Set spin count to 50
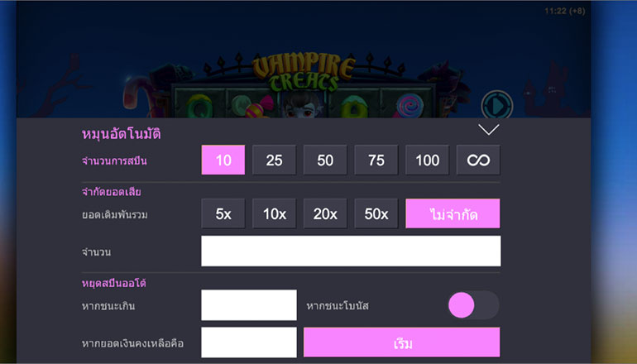This screenshot has height=364, width=637. [325, 160]
